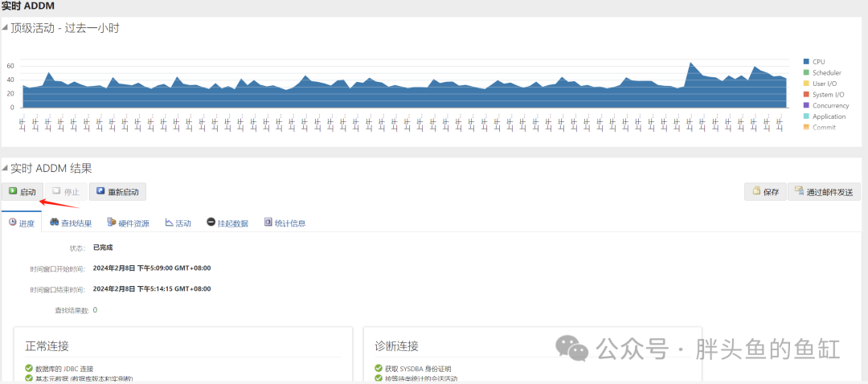Image resolution: width=868 pixels, height=384 pixels.
Task: Click the 正常连接 panel heading
Action: pyautogui.click(x=47, y=346)
